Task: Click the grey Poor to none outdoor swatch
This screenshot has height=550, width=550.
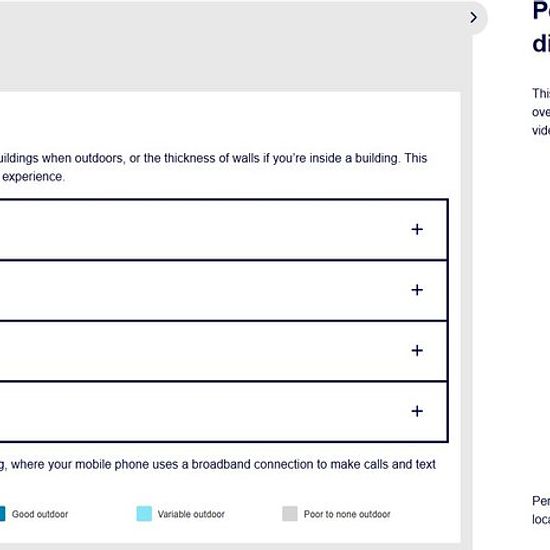Action: point(290,514)
